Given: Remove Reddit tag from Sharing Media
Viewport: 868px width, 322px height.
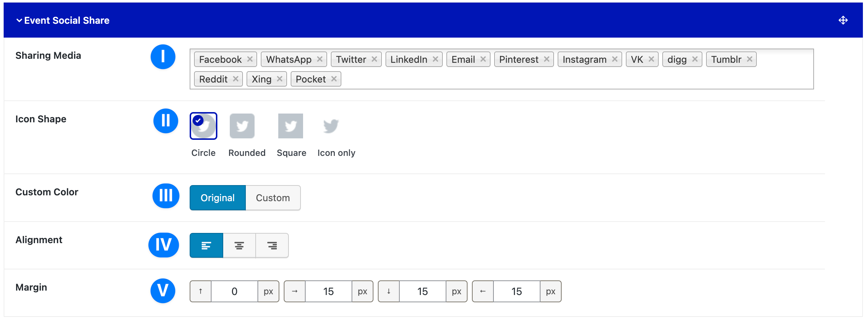Looking at the screenshot, I should (x=236, y=79).
